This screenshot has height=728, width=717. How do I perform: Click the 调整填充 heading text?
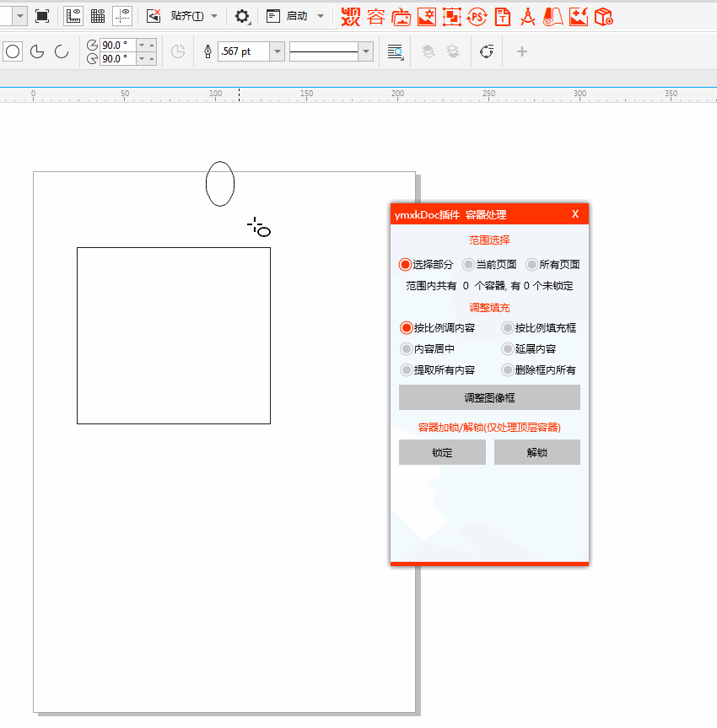click(x=489, y=307)
